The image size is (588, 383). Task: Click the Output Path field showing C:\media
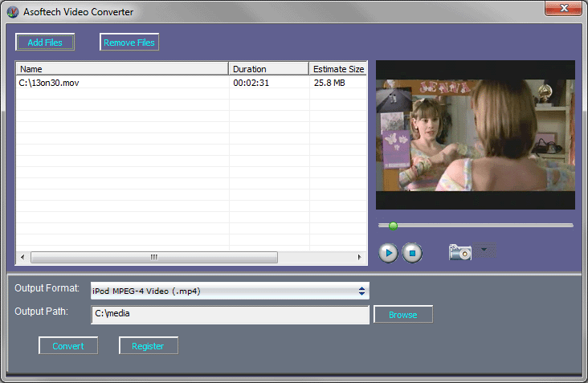(230, 315)
